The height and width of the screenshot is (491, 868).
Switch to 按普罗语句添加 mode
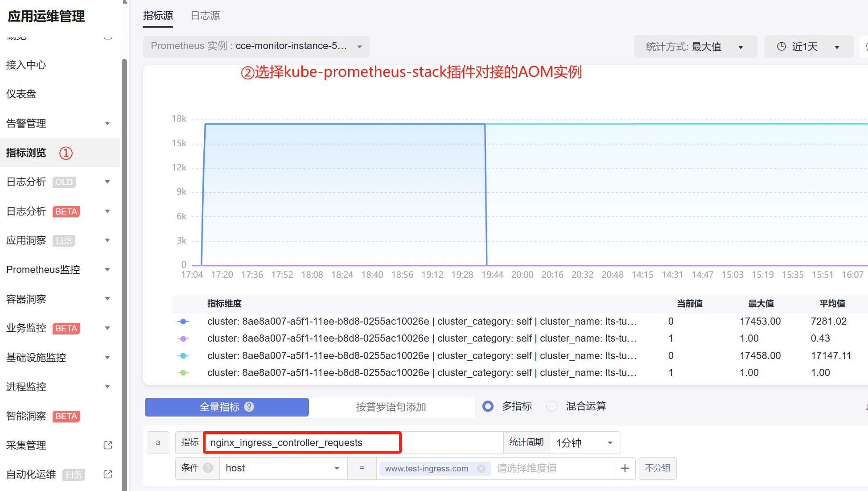(391, 407)
